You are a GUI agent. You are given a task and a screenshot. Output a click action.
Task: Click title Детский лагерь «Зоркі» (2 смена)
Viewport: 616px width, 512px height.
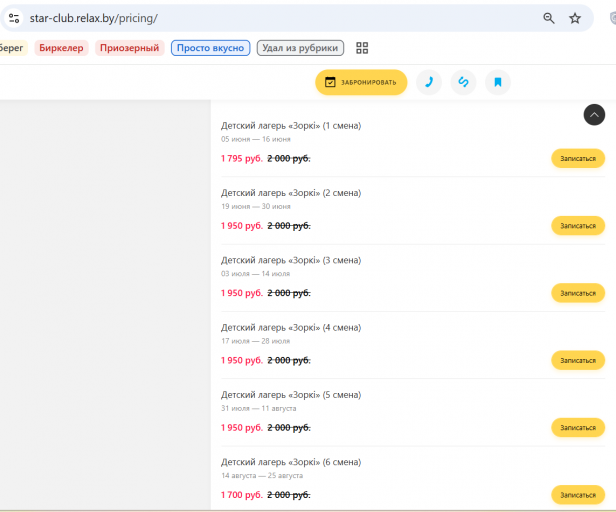291,193
